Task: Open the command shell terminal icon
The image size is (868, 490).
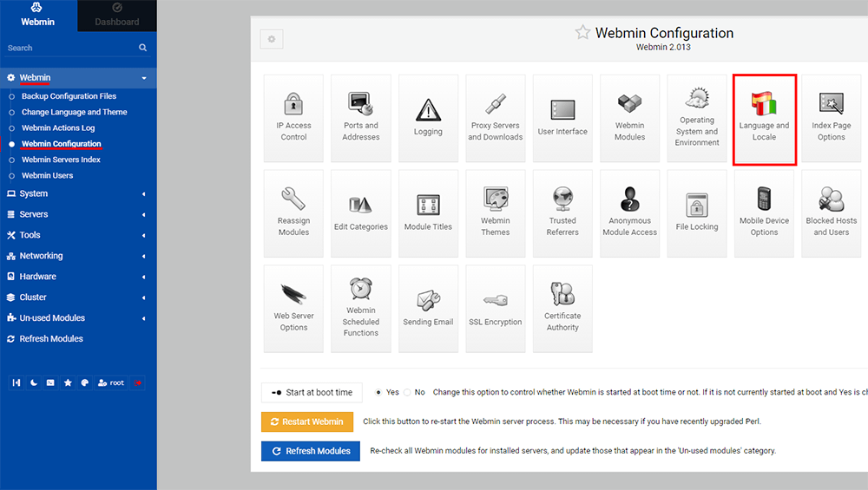Action: [50, 382]
